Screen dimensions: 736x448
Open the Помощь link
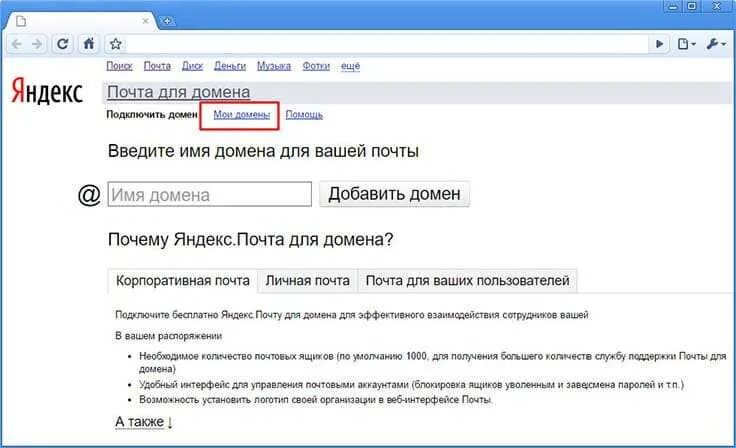304,115
